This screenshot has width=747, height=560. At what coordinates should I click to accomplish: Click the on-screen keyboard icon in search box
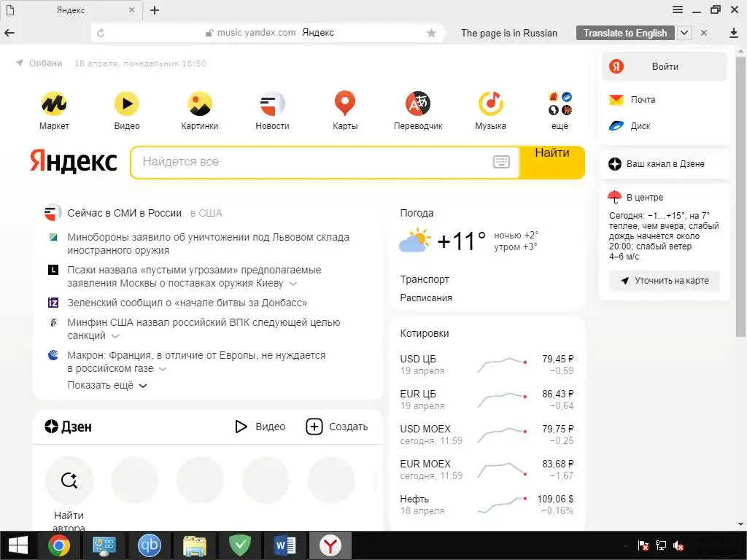click(x=501, y=162)
